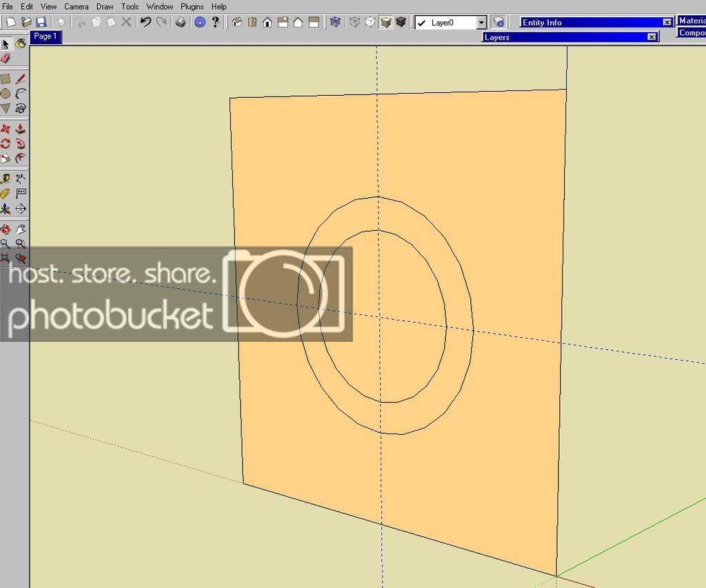
Task: Click the Cut scissors icon
Action: (x=81, y=22)
